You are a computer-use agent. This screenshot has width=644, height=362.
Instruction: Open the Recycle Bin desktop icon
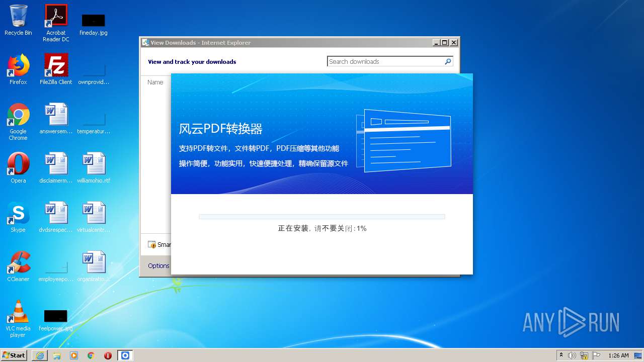pos(18,20)
